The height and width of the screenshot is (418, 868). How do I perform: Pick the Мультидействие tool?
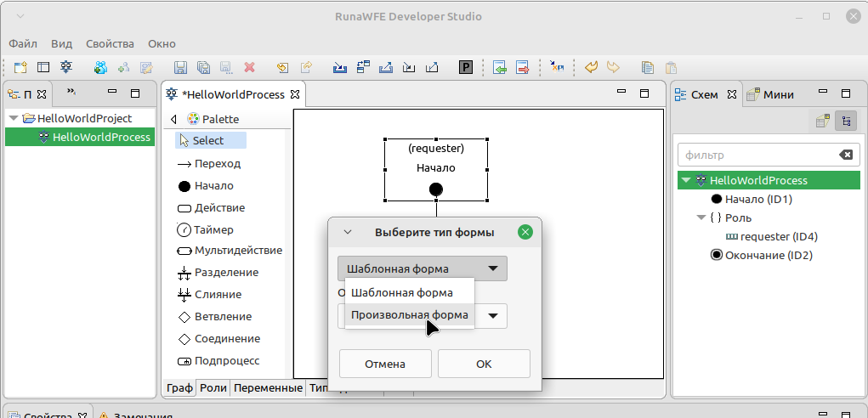(x=230, y=251)
